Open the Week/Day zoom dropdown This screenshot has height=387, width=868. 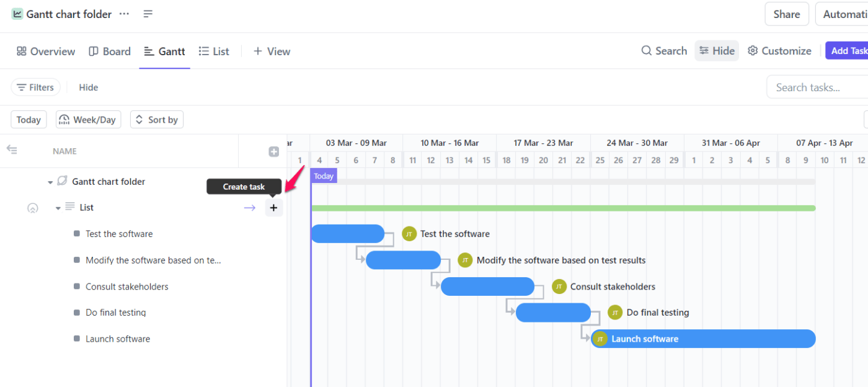point(88,120)
